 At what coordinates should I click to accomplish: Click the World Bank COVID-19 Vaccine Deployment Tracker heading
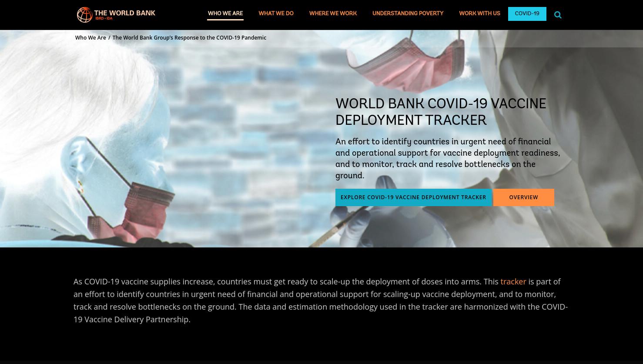coord(441,112)
